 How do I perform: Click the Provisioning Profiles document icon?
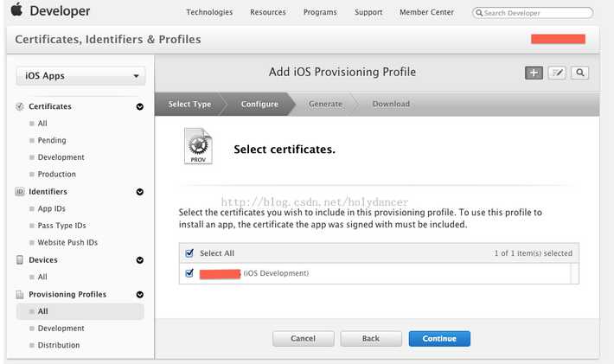pos(20,294)
